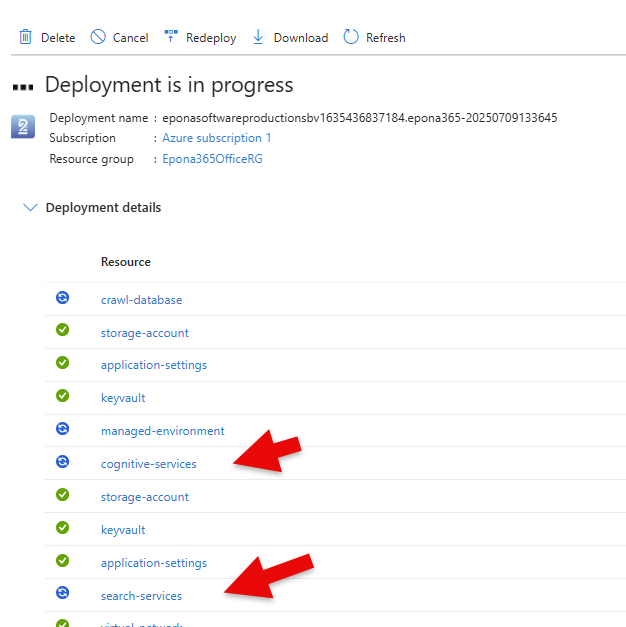Click the deployment name value text
The image size is (626, 627).
point(360,118)
